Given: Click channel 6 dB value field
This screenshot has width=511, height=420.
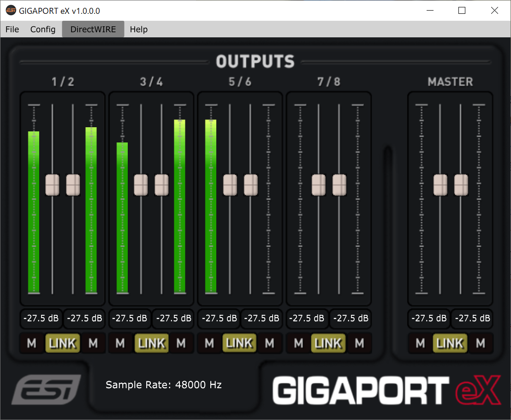Looking at the screenshot, I should [261, 318].
